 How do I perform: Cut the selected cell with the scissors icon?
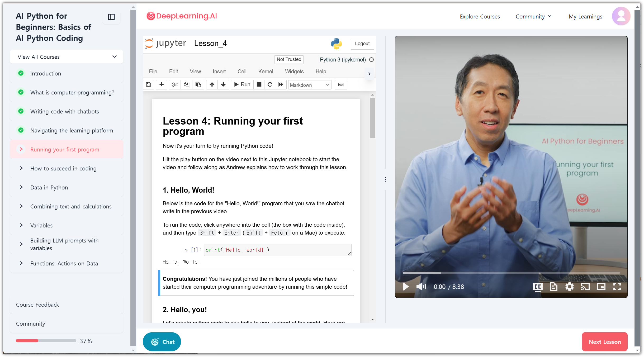click(175, 84)
